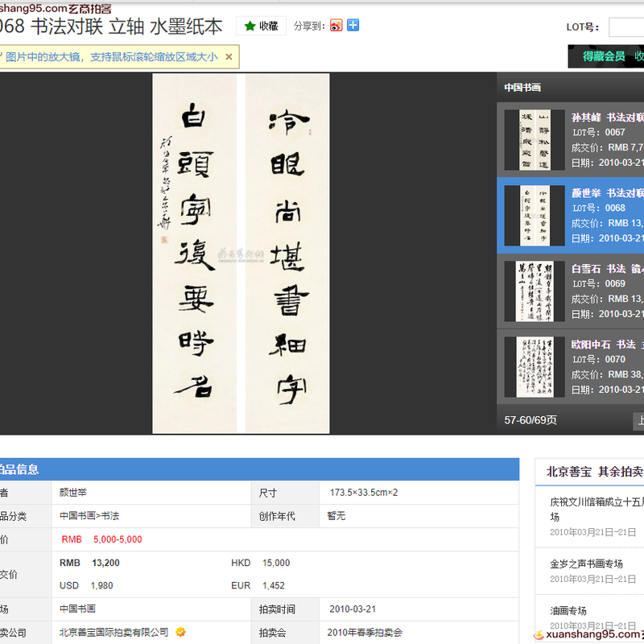Click the 北京善宝 其余拍卖 heading
The width and height of the screenshot is (644, 644).
[x=595, y=472]
